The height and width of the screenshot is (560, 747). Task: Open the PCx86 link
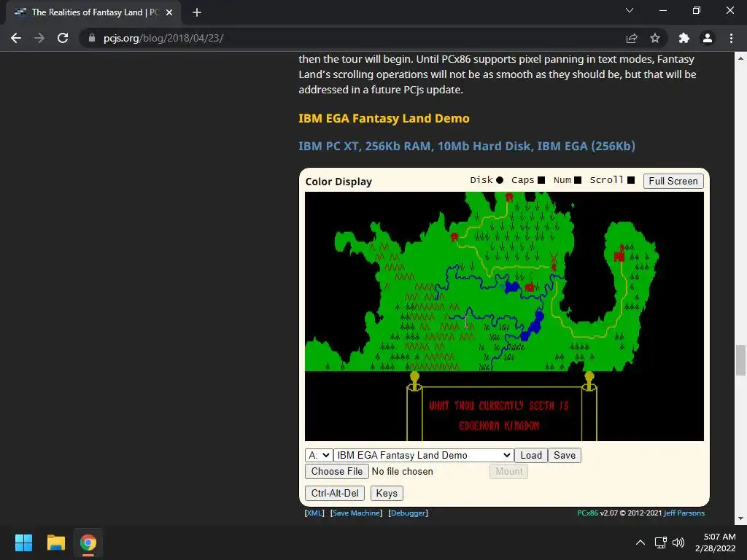click(x=587, y=513)
